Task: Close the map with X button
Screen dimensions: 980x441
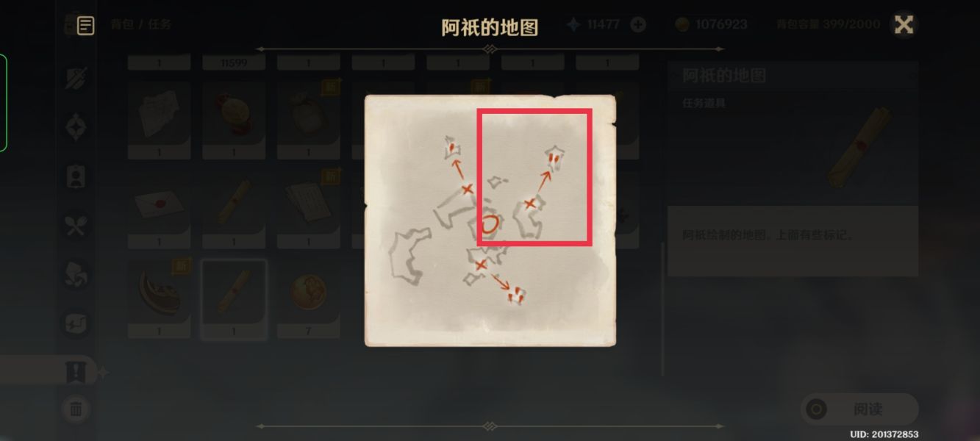Action: point(904,24)
